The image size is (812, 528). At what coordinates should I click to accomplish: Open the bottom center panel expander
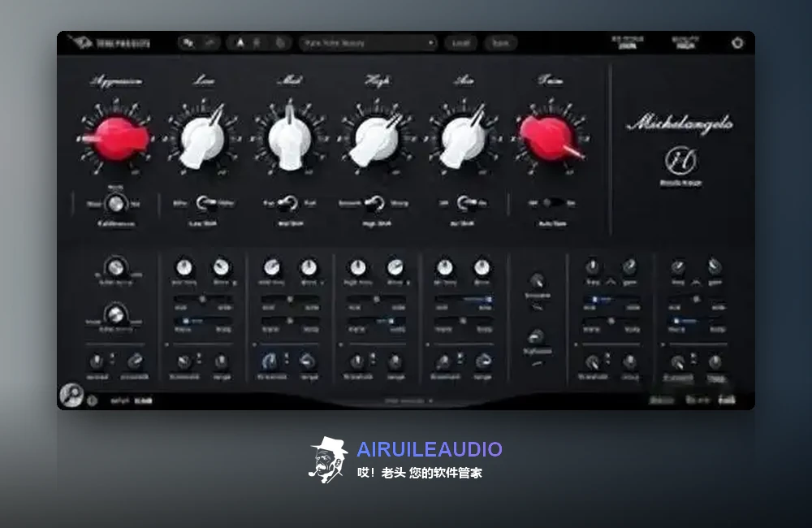coord(408,400)
